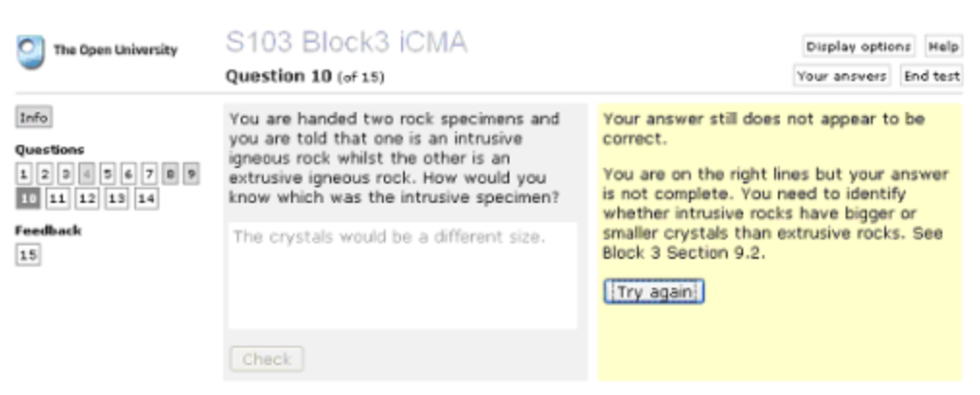
Task: Select question 7 in the navigation
Action: point(149,174)
